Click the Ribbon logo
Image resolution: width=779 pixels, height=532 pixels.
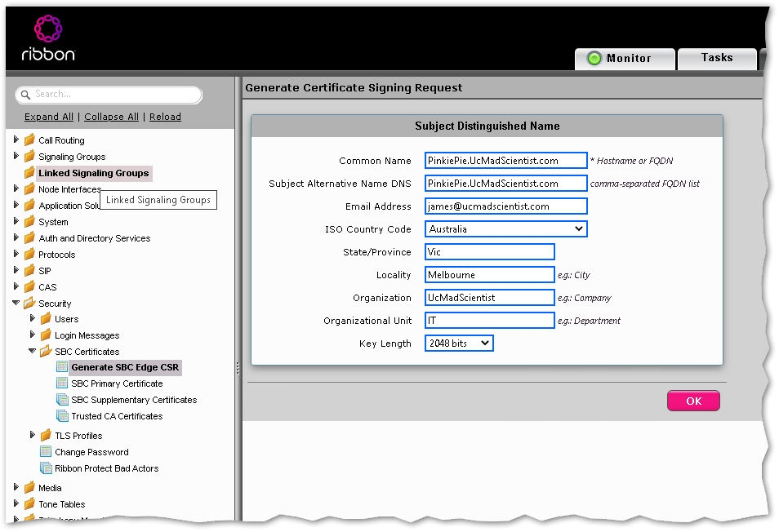(x=48, y=38)
